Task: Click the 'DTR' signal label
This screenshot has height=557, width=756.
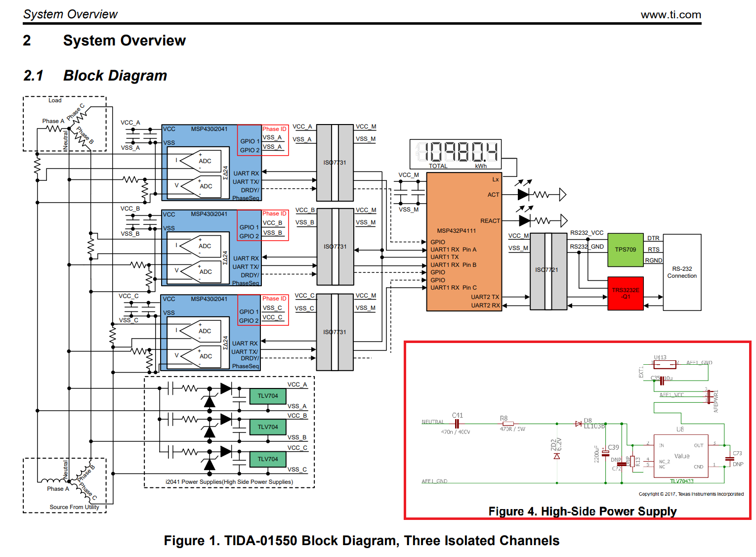Action: pyautogui.click(x=653, y=238)
